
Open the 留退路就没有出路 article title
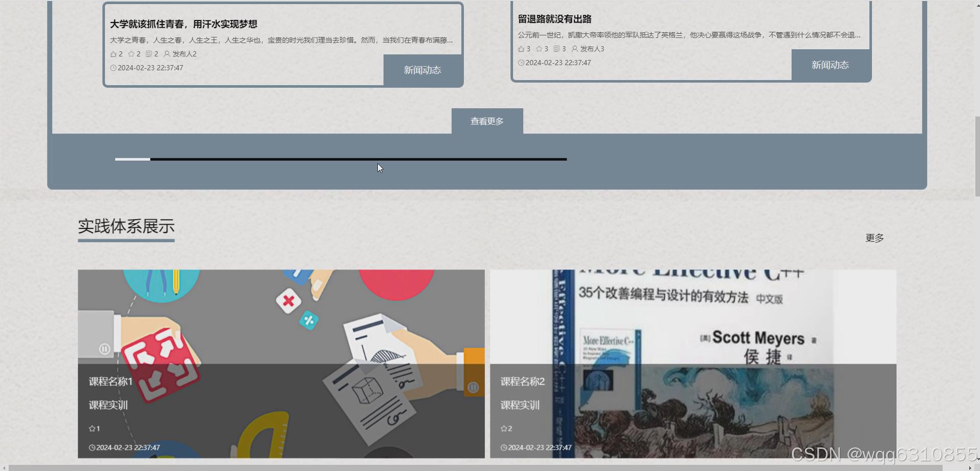555,19
